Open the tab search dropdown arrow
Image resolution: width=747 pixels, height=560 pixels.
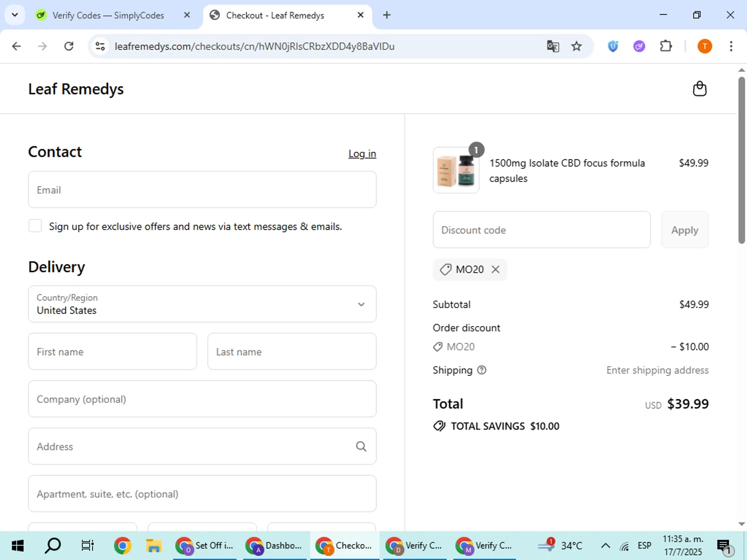(14, 15)
